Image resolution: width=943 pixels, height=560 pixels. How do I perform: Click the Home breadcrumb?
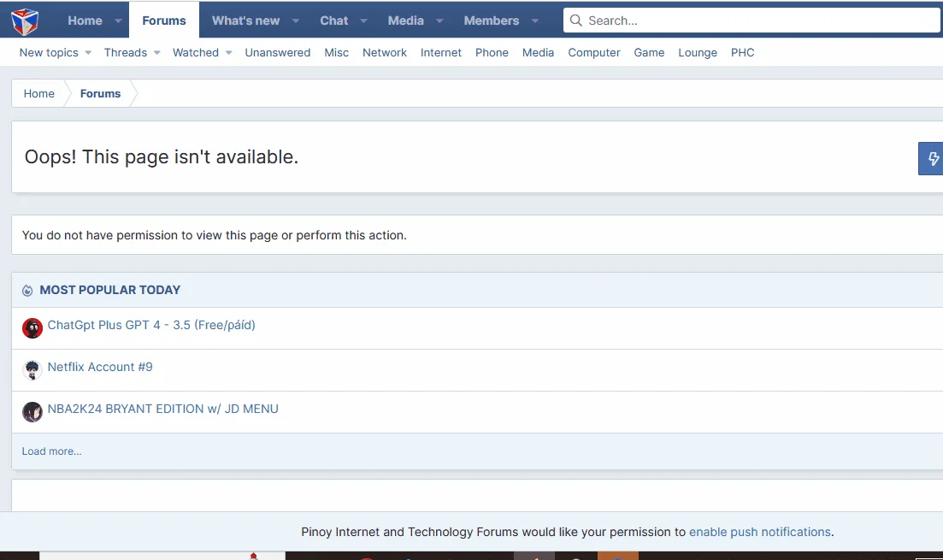[x=39, y=93]
